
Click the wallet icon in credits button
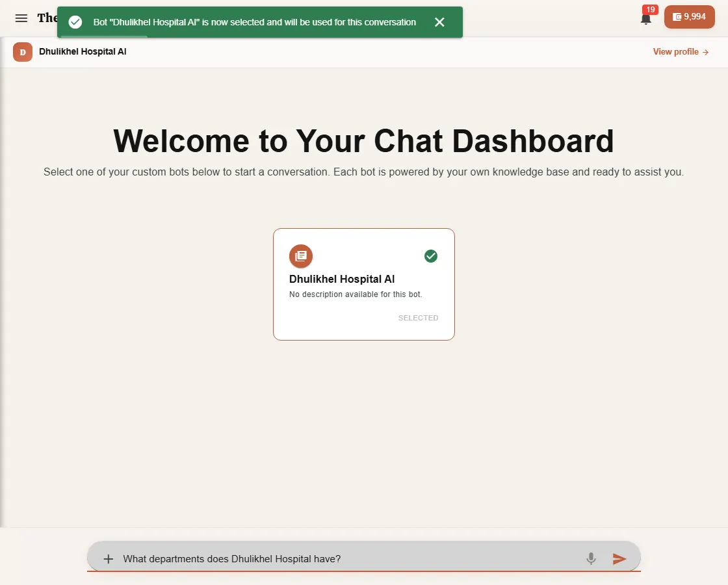pyautogui.click(x=677, y=17)
